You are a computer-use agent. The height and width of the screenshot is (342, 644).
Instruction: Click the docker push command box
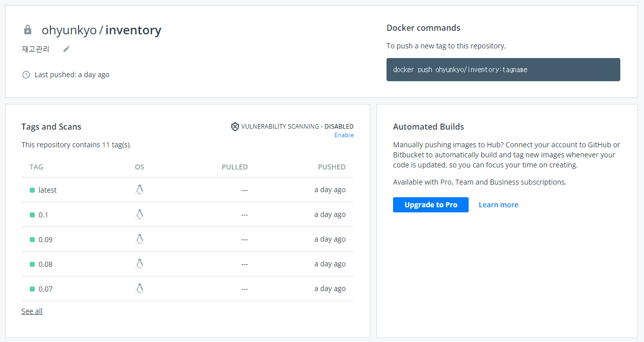point(503,70)
